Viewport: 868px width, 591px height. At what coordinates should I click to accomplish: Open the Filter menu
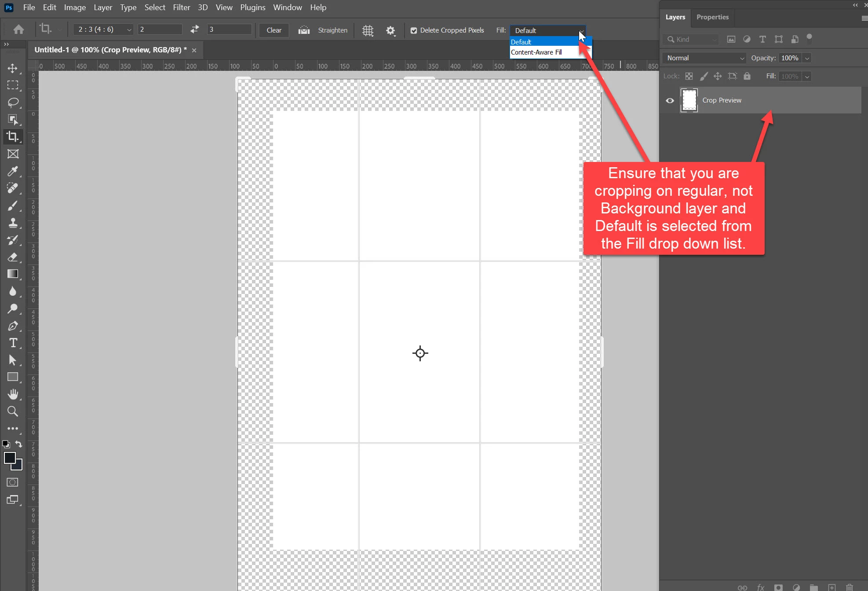click(181, 7)
